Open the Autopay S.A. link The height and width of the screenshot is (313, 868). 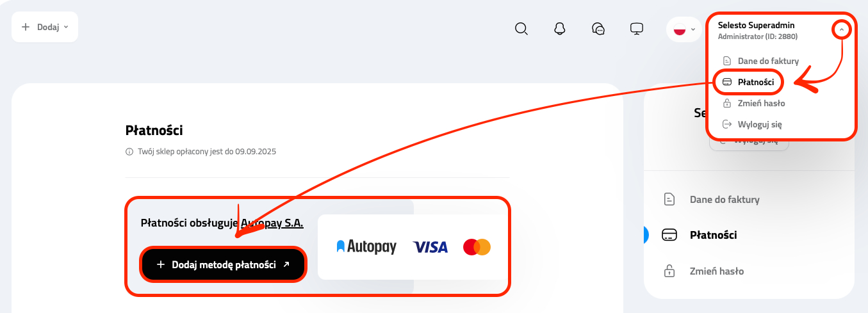(272, 223)
